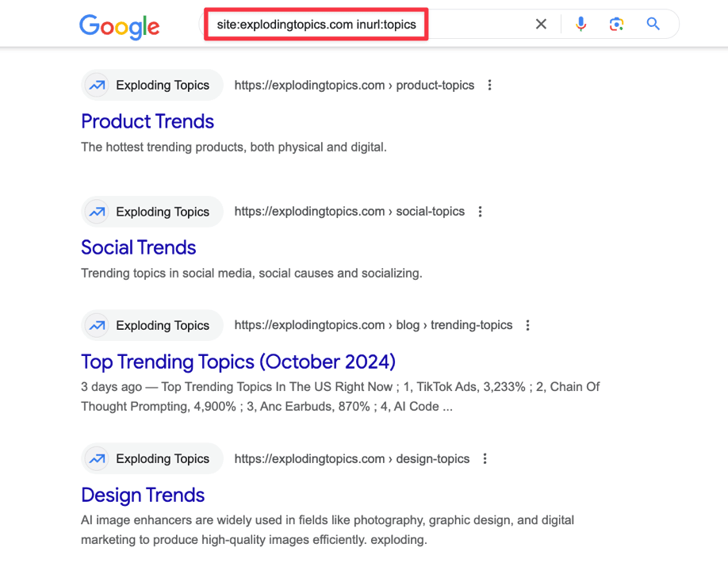Open three-dot menu for trending-topics result

tap(527, 325)
